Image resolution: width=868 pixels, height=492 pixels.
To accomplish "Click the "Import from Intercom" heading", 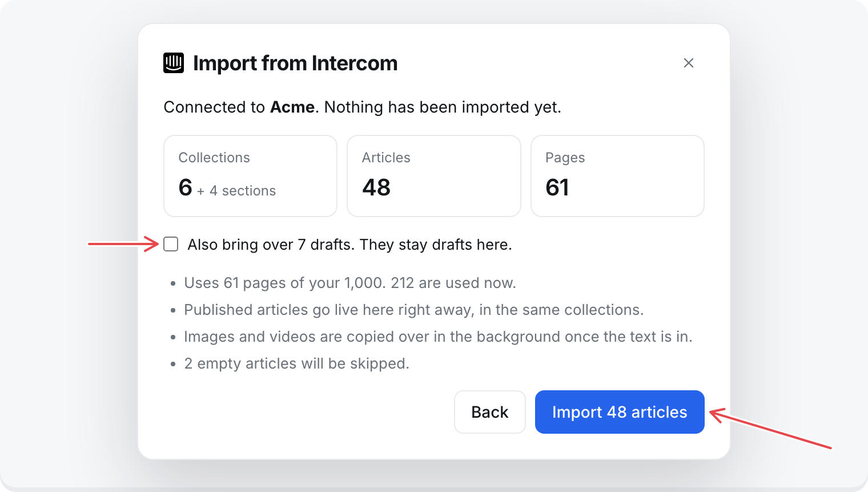I will [x=295, y=63].
